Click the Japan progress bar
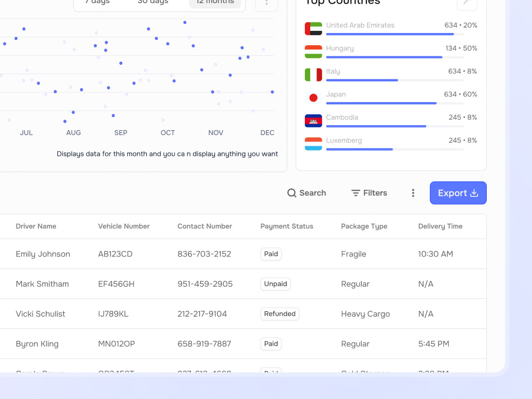The image size is (532, 399). (395, 103)
